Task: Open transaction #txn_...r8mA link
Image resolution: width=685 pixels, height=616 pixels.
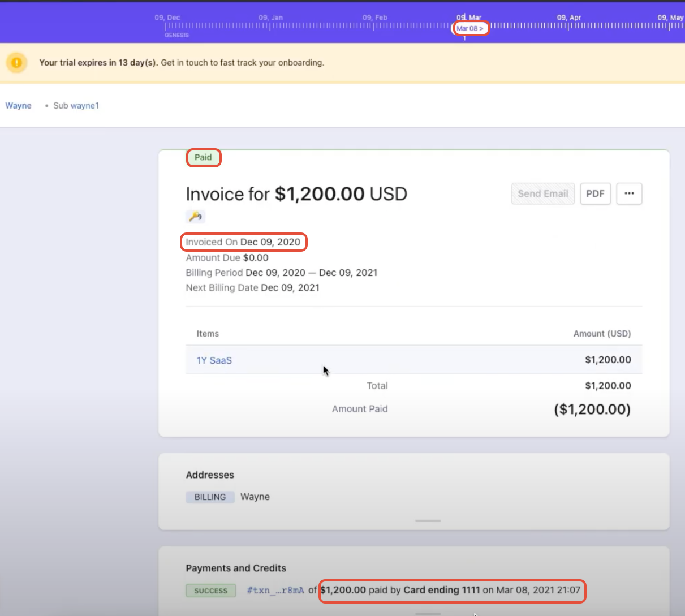Action: [x=275, y=590]
